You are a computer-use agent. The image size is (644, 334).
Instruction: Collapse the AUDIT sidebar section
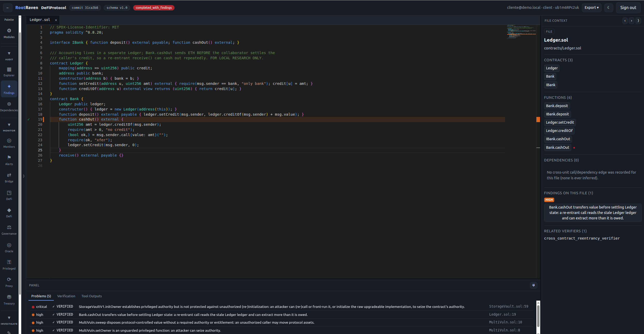pos(9,56)
